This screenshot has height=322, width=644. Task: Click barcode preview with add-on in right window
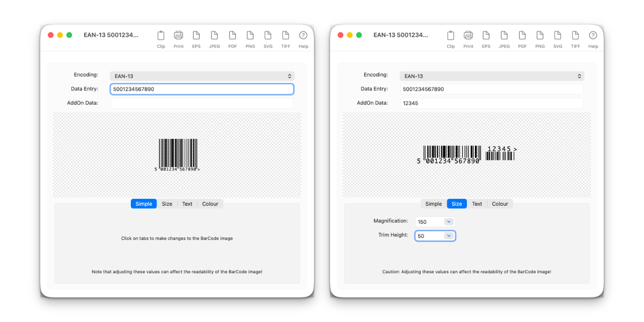pos(467,154)
